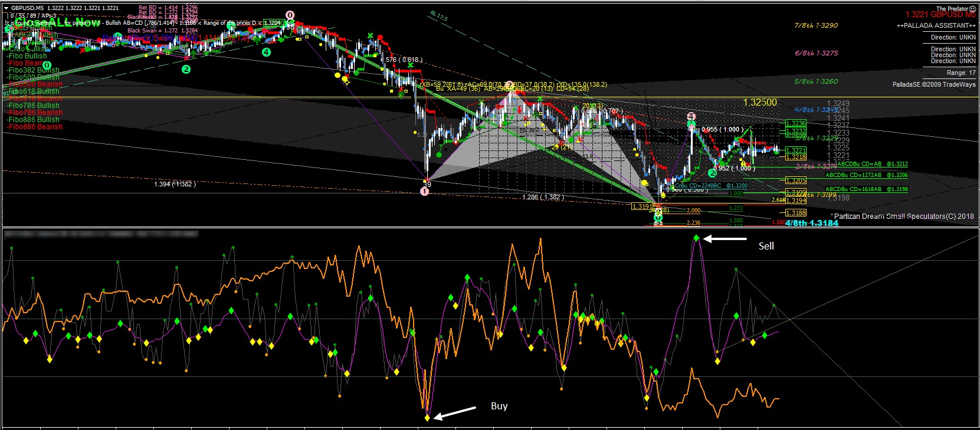The image size is (980, 430).
Task: Click the 7/8th 1-3290 Murrey level label
Action: coord(816,25)
